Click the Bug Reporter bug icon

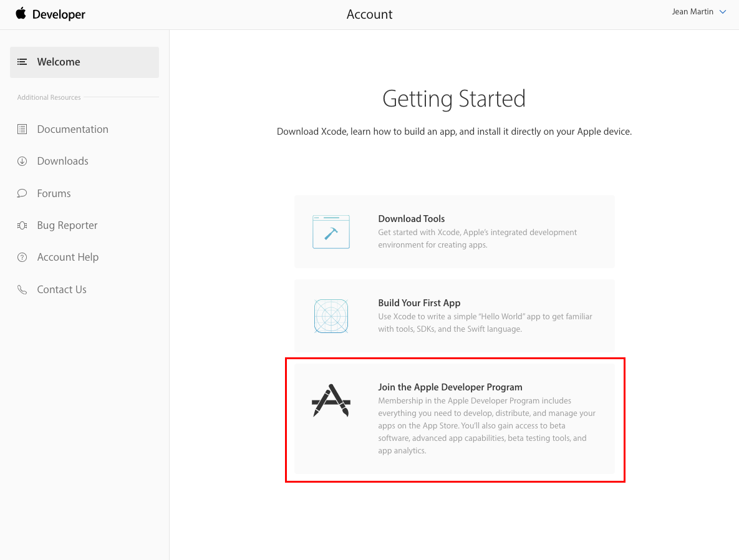click(22, 225)
